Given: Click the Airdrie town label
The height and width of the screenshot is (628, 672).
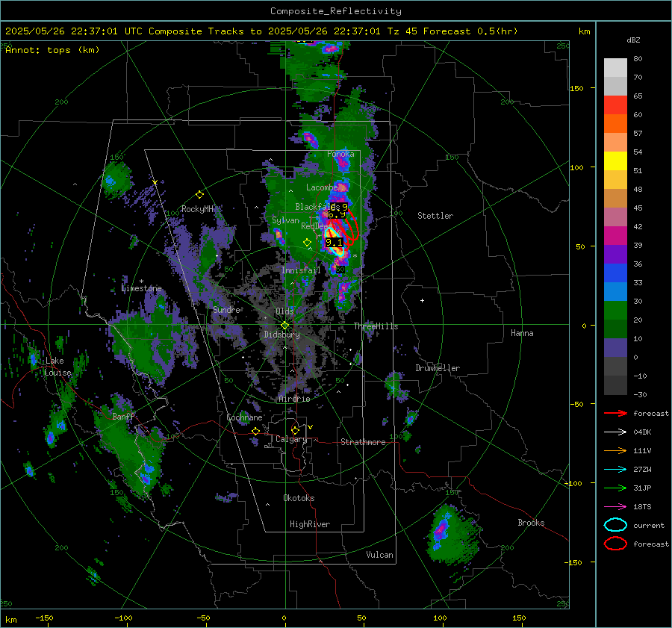Looking at the screenshot, I should point(294,399).
